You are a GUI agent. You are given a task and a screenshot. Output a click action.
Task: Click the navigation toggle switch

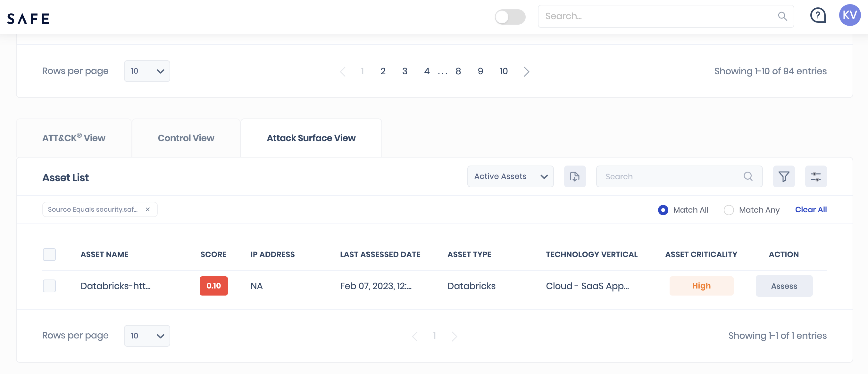(x=509, y=16)
